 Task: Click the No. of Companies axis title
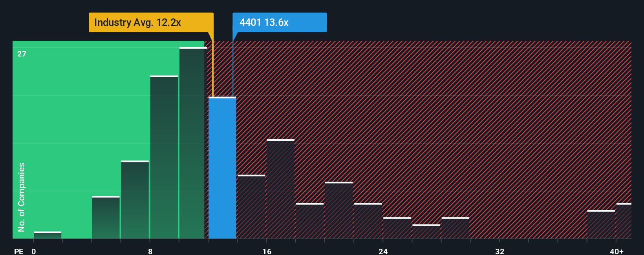pyautogui.click(x=22, y=197)
